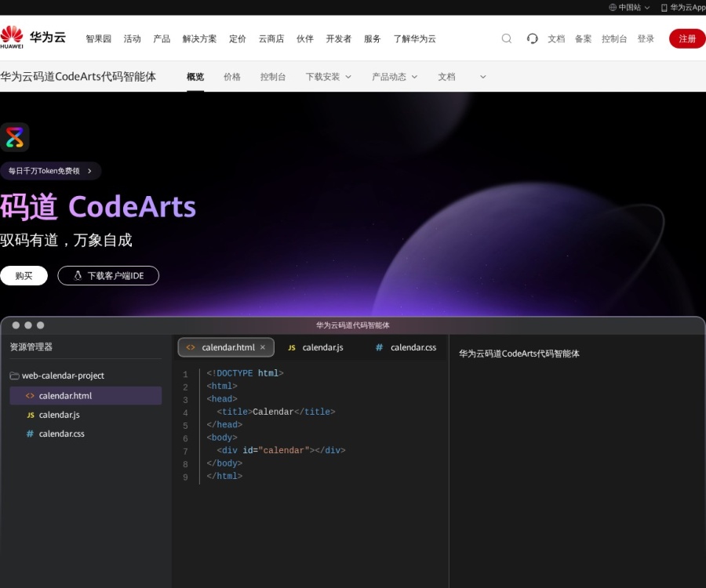This screenshot has width=706, height=588.
Task: Click the <title>Calendar</title> code line
Action: pos(276,412)
